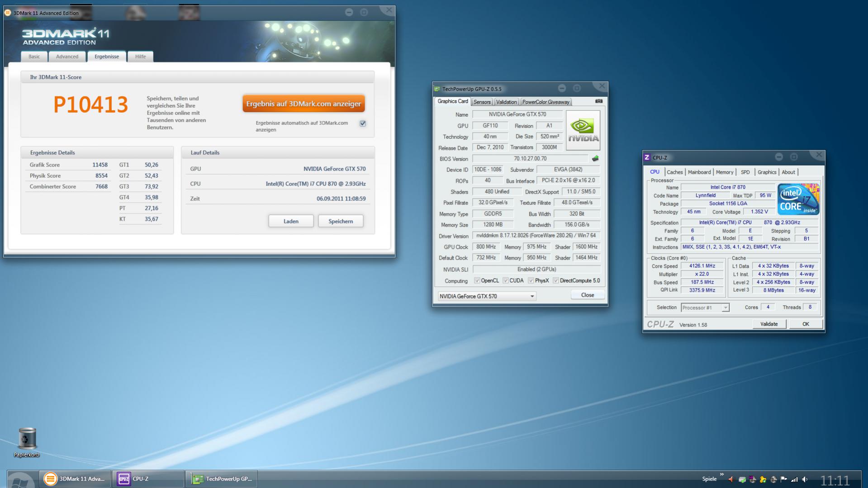Open PowerColor Giveaway tab in GPU-Z
The image size is (868, 488).
(545, 102)
